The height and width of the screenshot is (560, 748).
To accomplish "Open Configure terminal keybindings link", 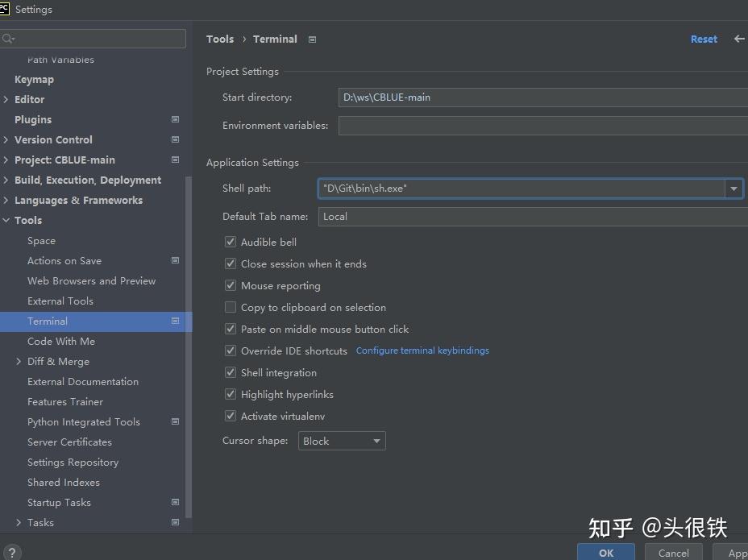I will point(422,351).
